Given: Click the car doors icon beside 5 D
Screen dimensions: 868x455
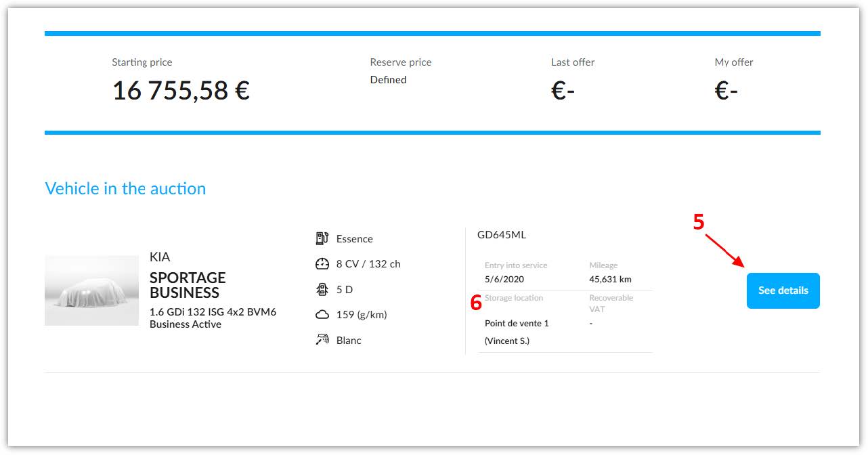Looking at the screenshot, I should [322, 289].
